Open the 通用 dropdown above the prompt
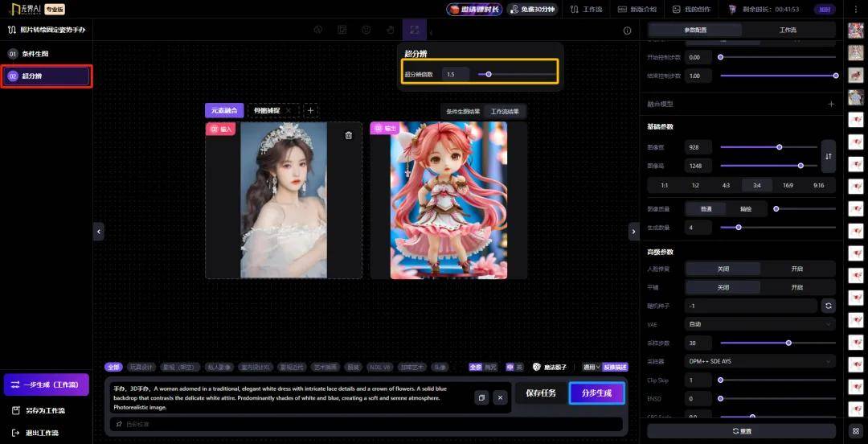868x444 pixels. click(x=591, y=367)
